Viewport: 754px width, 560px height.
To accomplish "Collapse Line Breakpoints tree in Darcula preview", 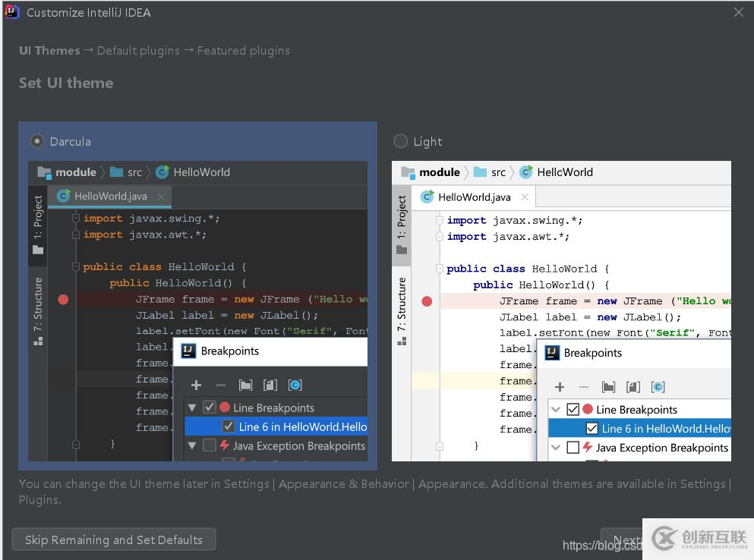I will coord(192,408).
